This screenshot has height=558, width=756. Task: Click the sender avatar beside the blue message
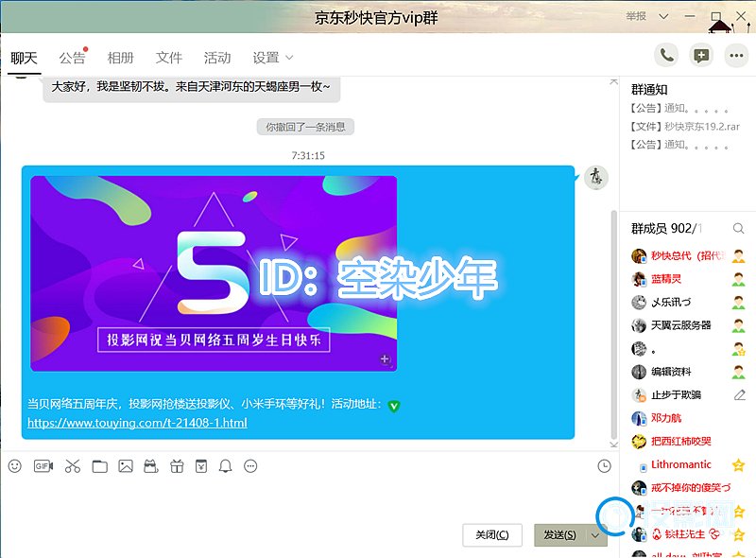(x=596, y=177)
